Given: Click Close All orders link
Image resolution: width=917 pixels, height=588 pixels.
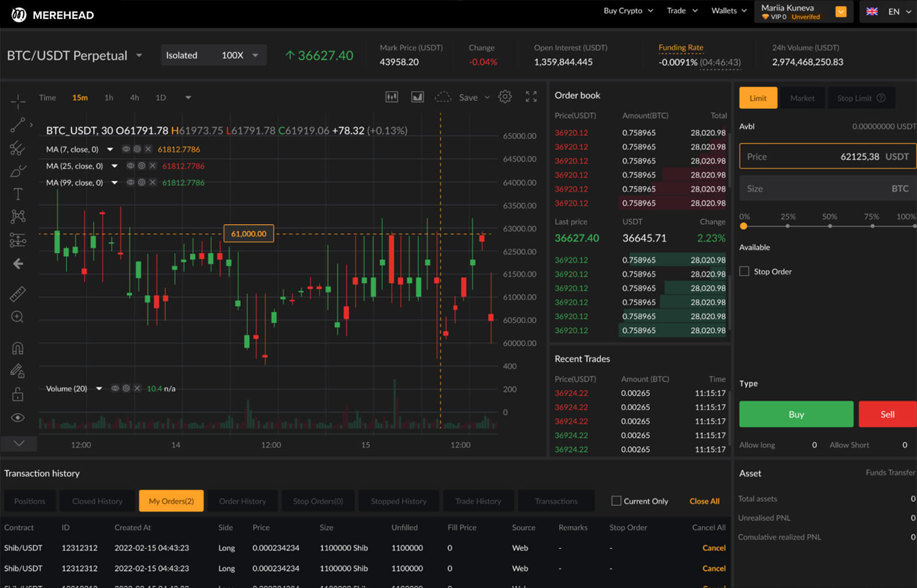Looking at the screenshot, I should pyautogui.click(x=704, y=501).
